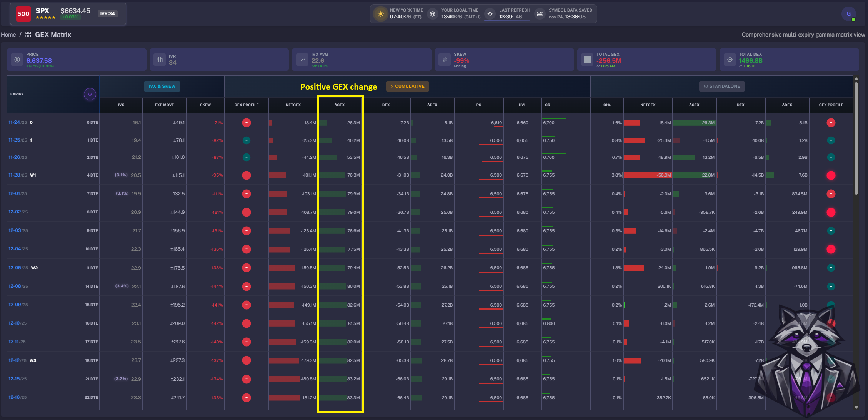Click the sun icon beside New York Time
This screenshot has width=868, height=420.
coord(381,14)
